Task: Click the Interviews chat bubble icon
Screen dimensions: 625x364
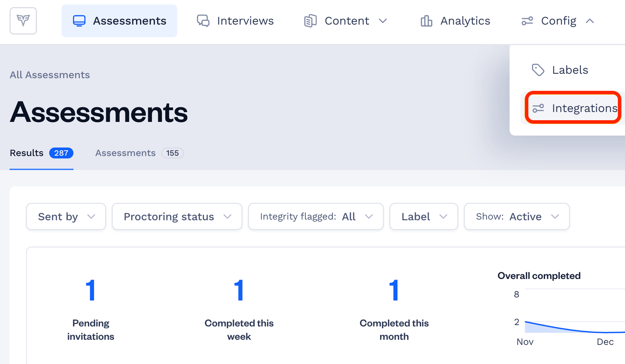Action: pyautogui.click(x=203, y=21)
